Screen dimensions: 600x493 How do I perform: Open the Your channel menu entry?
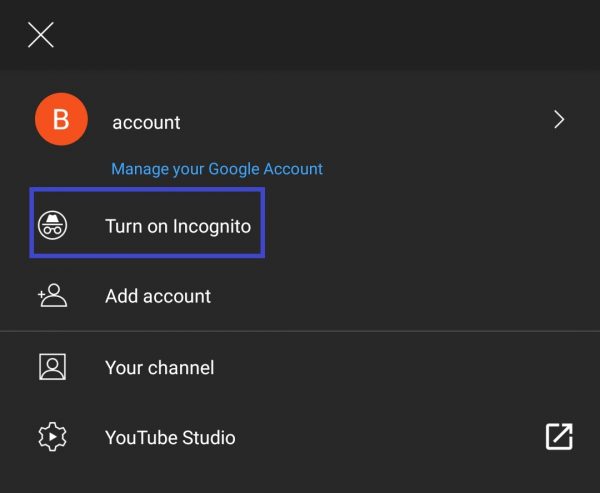[x=159, y=367]
